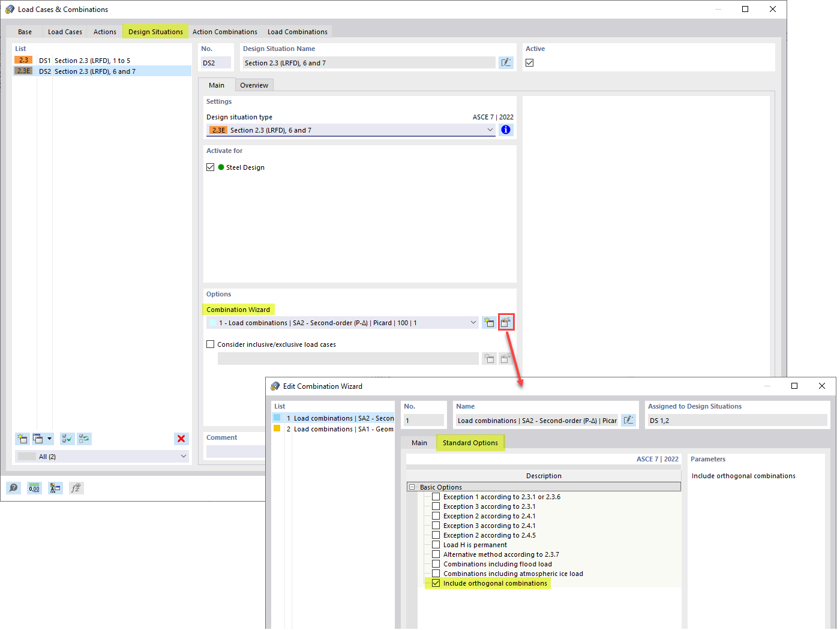The height and width of the screenshot is (630, 840).
Task: Switch to the Overview tab
Action: (x=254, y=85)
